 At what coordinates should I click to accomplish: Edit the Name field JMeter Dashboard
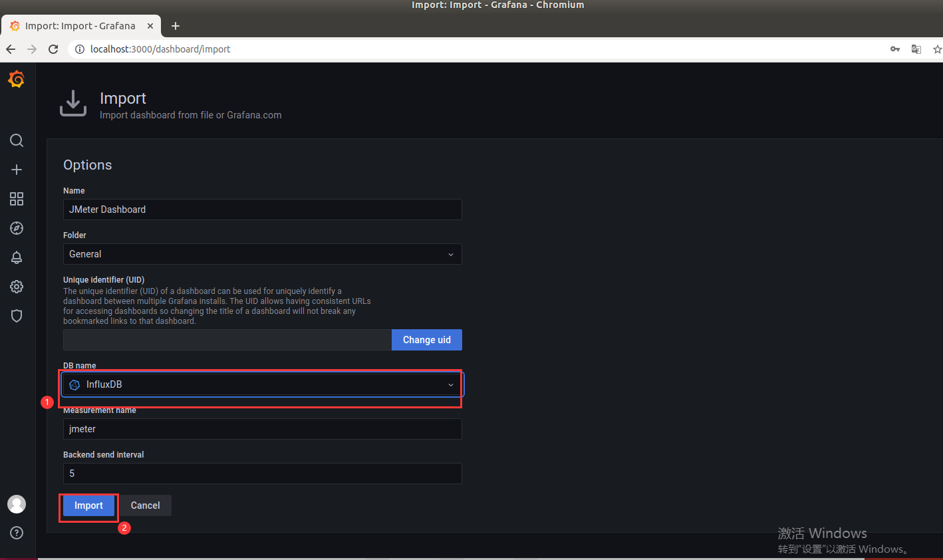click(262, 210)
